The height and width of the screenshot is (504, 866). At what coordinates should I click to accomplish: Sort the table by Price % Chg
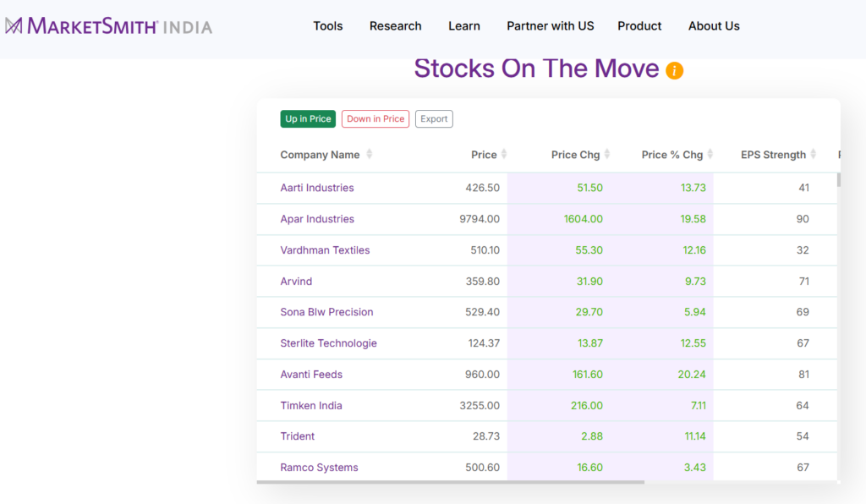710,155
